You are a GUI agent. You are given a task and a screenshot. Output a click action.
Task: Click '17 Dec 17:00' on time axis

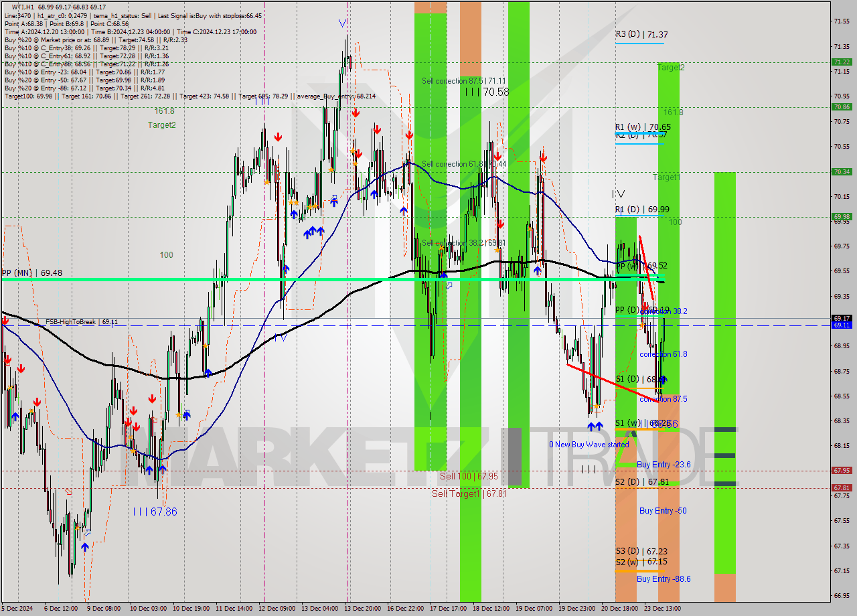click(x=449, y=609)
